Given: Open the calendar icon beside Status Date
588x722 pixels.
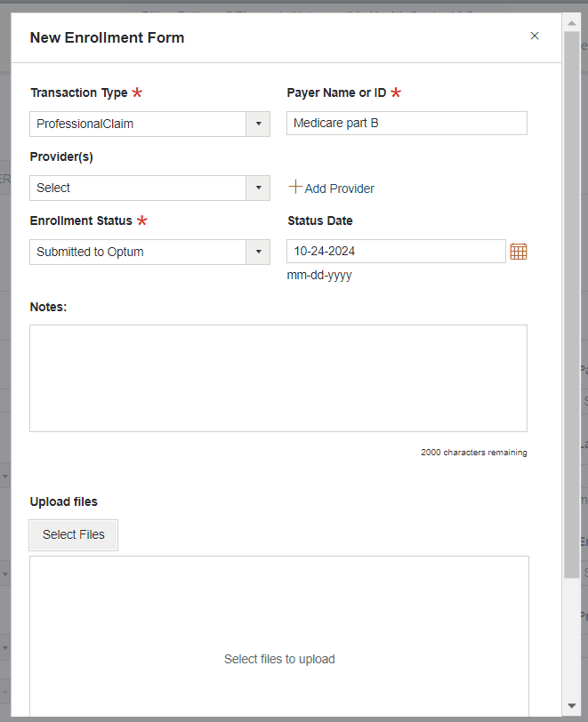Looking at the screenshot, I should click(x=519, y=251).
